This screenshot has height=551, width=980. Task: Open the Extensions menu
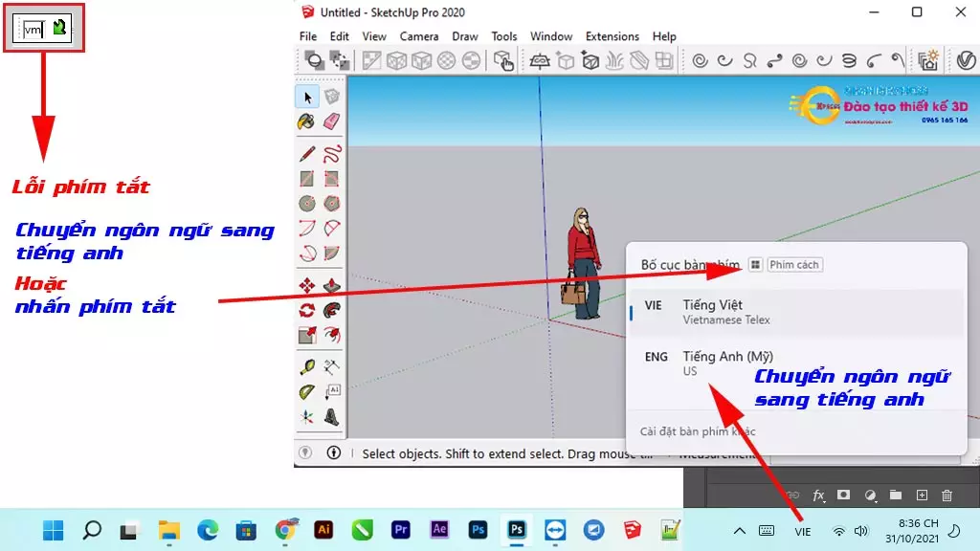(612, 36)
